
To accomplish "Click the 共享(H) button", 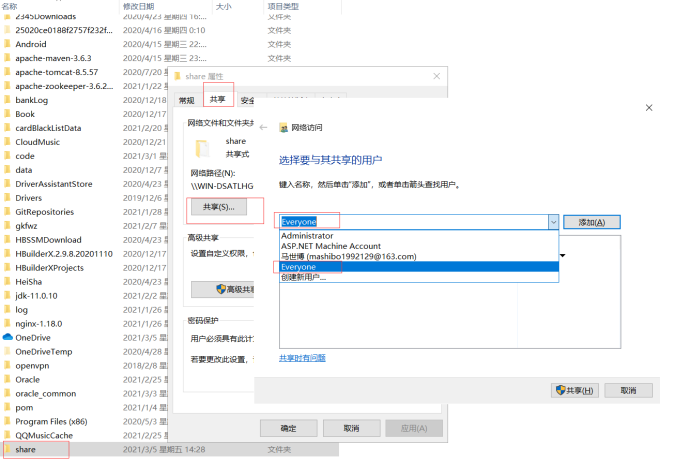I will (575, 391).
